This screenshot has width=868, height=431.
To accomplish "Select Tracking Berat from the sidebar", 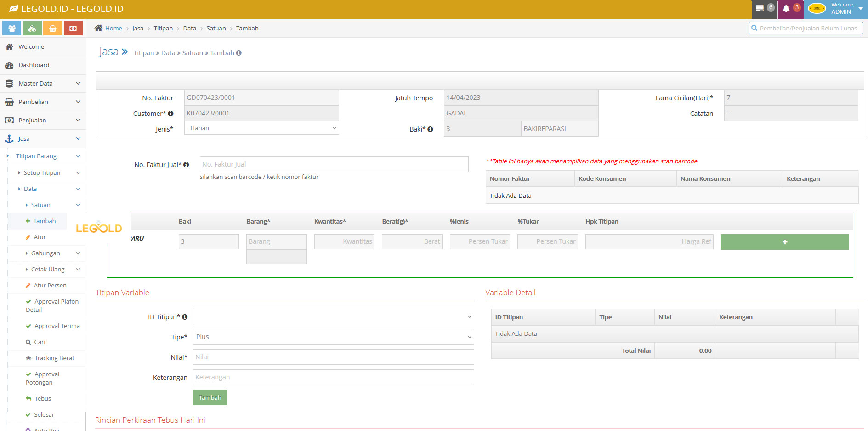I will pyautogui.click(x=53, y=358).
